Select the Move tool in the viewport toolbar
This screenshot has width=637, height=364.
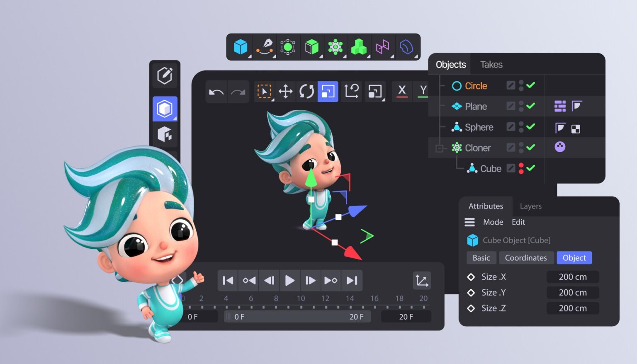(x=285, y=91)
